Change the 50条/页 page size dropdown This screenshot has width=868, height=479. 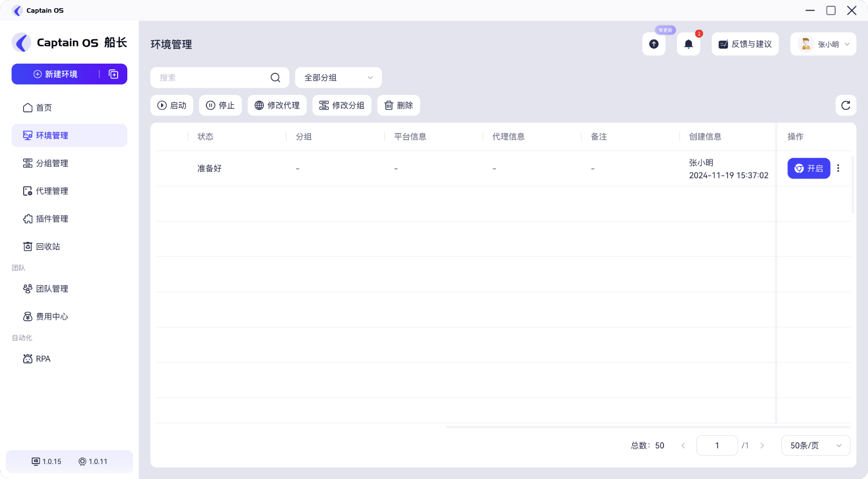tap(815, 446)
